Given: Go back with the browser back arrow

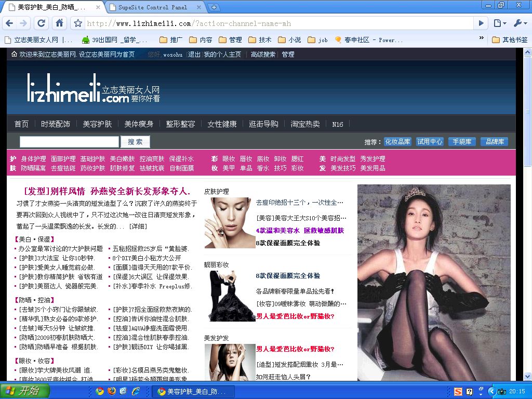Looking at the screenshot, I should pos(9,23).
